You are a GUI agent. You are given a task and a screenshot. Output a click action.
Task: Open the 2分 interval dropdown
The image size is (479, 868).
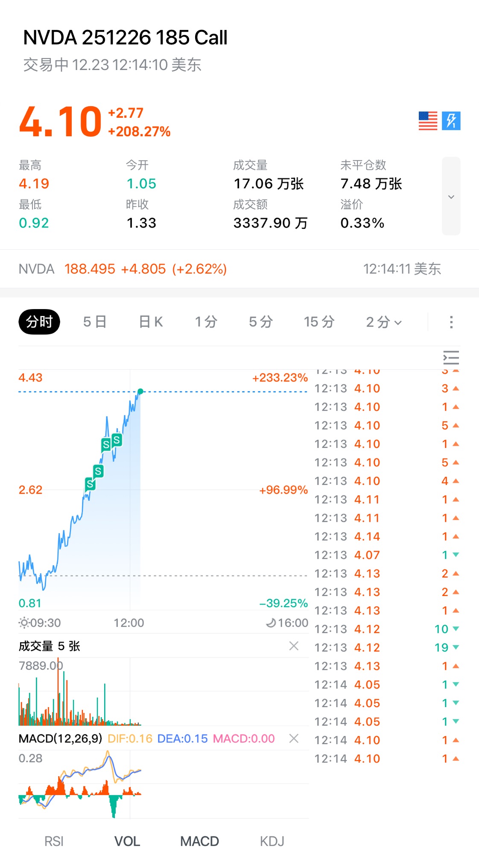tap(383, 322)
